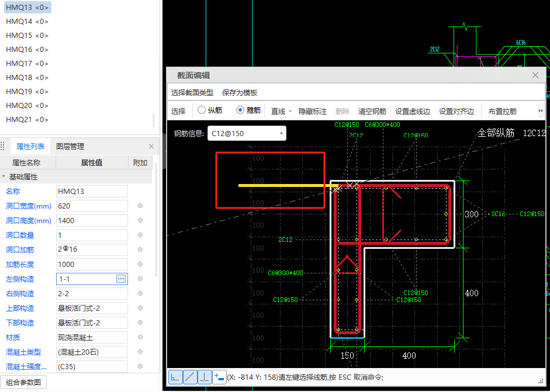The width and height of the screenshot is (550, 392).
Task: Click 保存为模板 menu item
Action: click(x=240, y=92)
